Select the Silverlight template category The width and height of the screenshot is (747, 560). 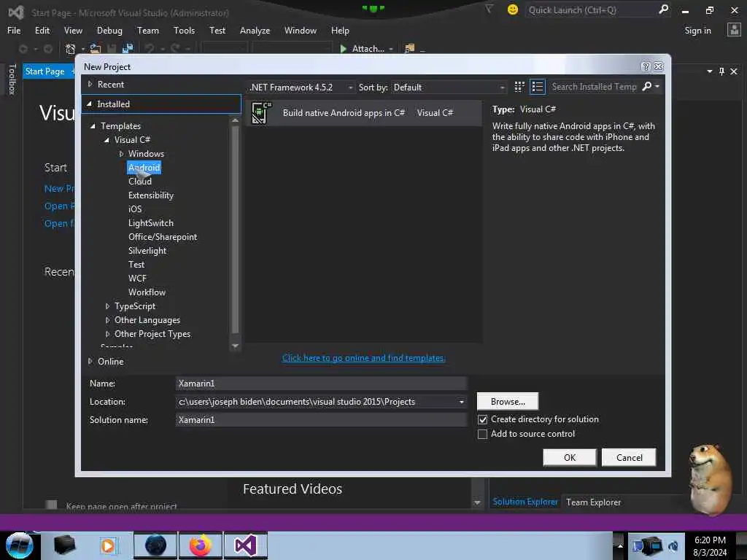point(147,251)
